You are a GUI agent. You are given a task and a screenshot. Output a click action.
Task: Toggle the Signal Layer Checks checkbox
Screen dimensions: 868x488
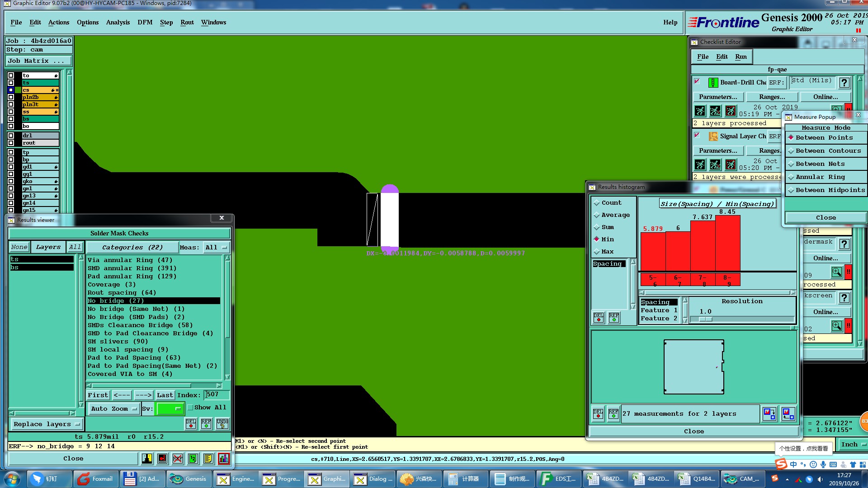(697, 135)
